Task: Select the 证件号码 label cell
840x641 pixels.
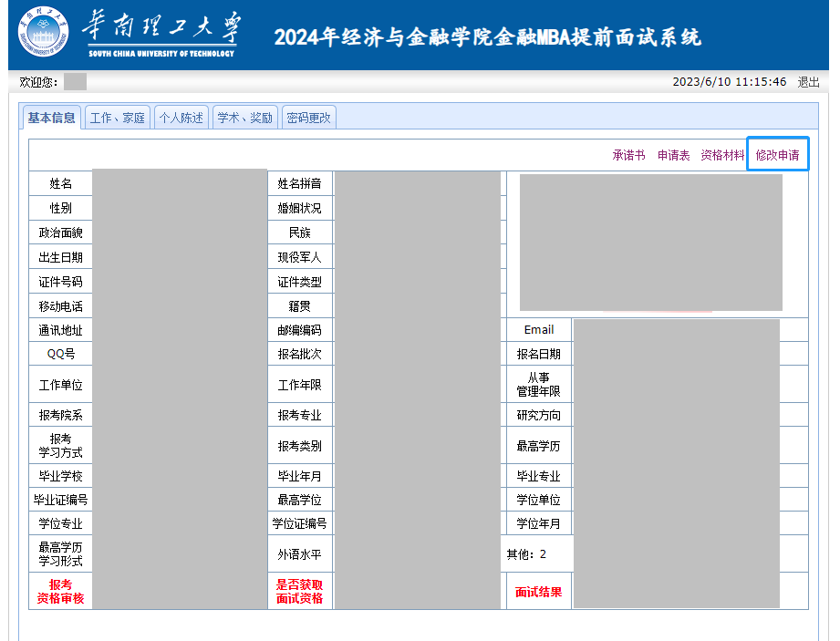Action: click(60, 282)
